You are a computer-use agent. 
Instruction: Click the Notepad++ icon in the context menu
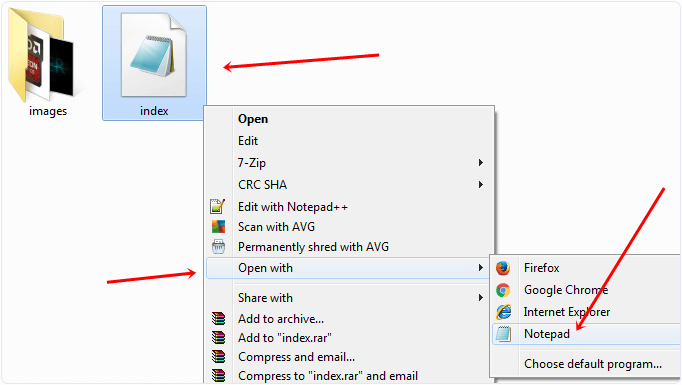[217, 206]
